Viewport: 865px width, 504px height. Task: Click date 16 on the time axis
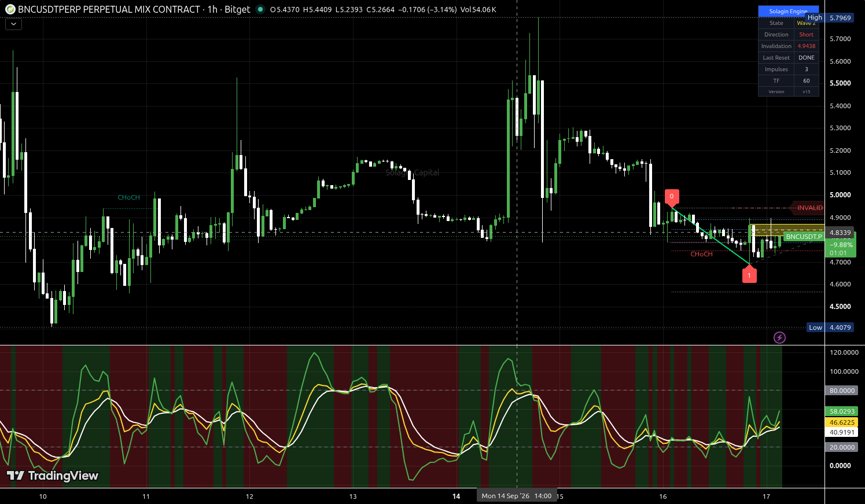(663, 496)
